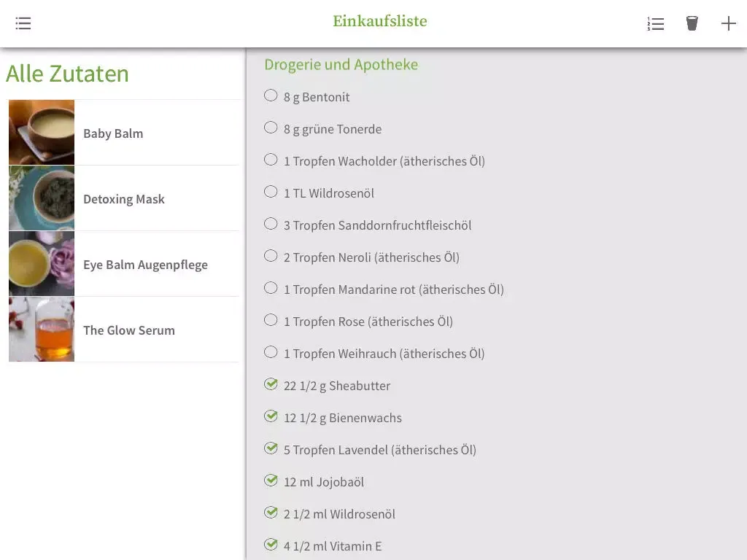Viewport: 747px width, 560px height.
Task: Open the Detoxing Mask thumbnail image
Action: (x=42, y=198)
